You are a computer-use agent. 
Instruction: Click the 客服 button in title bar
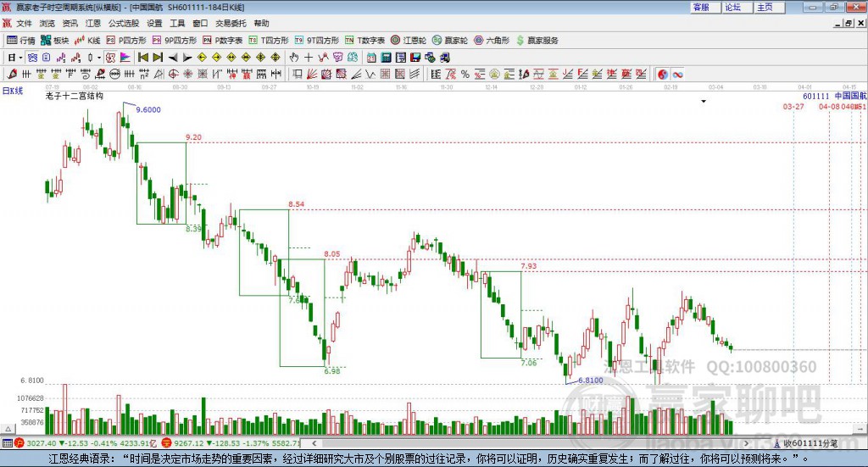[x=705, y=7]
